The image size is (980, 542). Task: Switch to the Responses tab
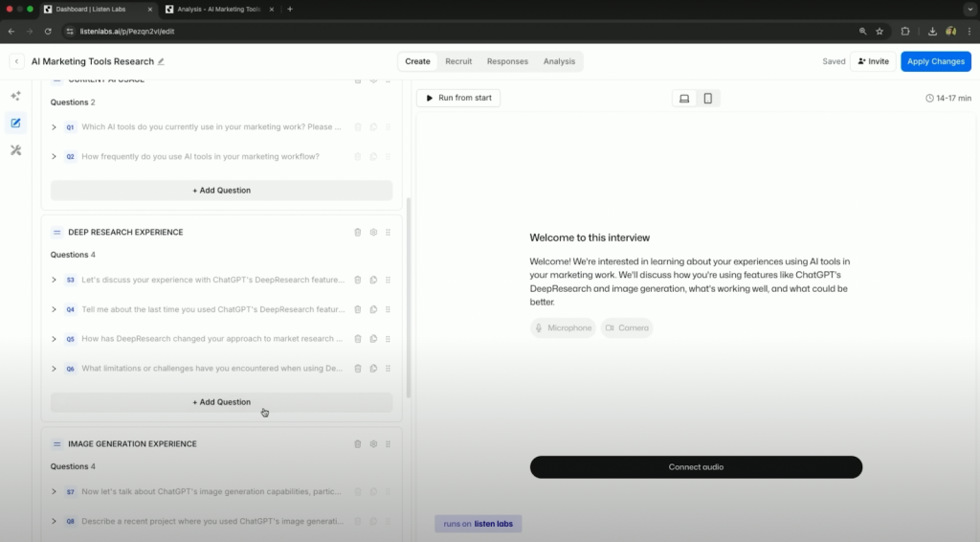tap(507, 61)
